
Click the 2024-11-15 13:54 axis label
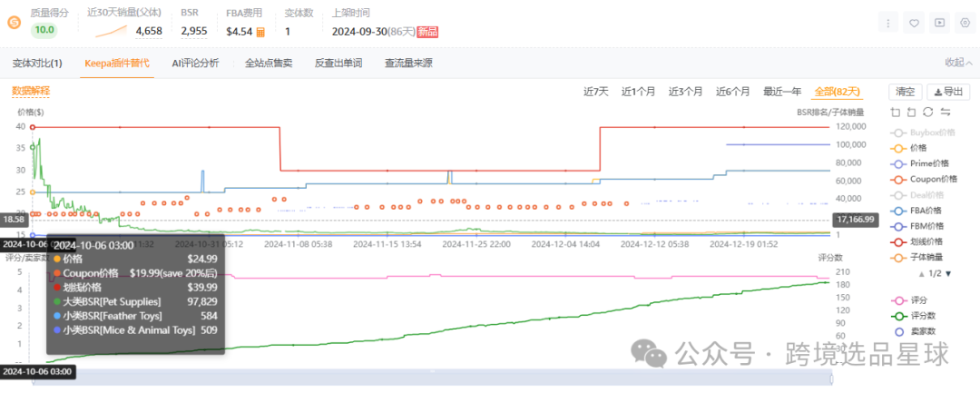[x=387, y=243]
